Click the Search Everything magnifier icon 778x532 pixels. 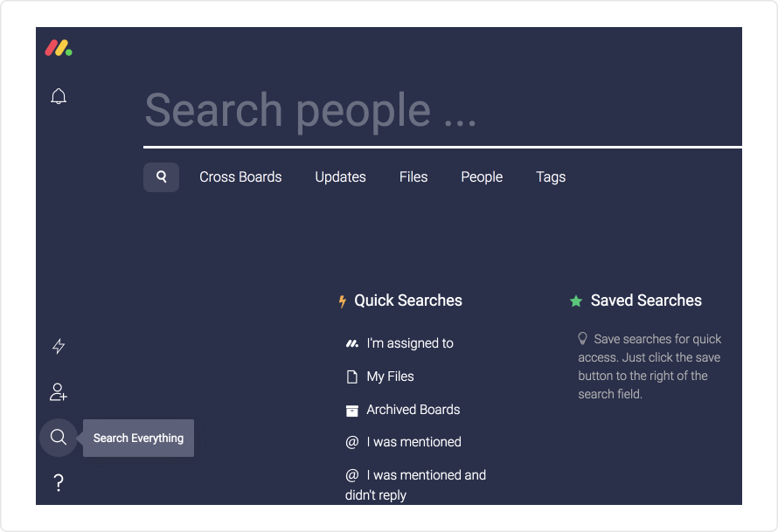tap(59, 438)
